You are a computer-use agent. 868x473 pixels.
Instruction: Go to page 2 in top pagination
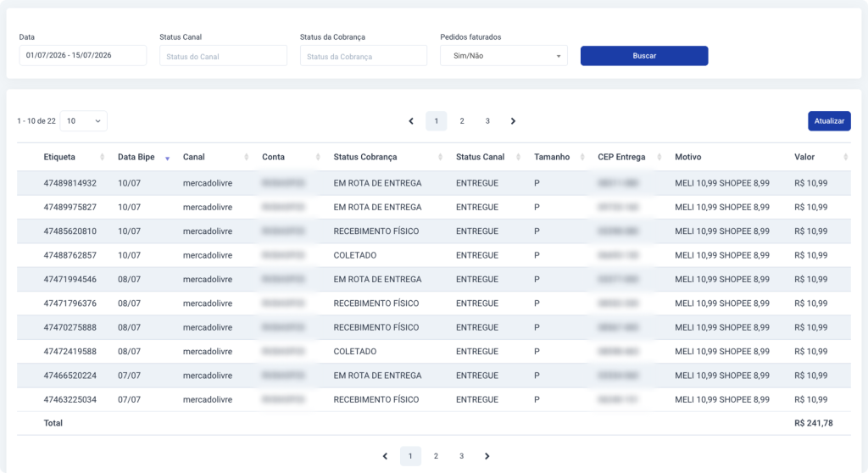click(462, 120)
